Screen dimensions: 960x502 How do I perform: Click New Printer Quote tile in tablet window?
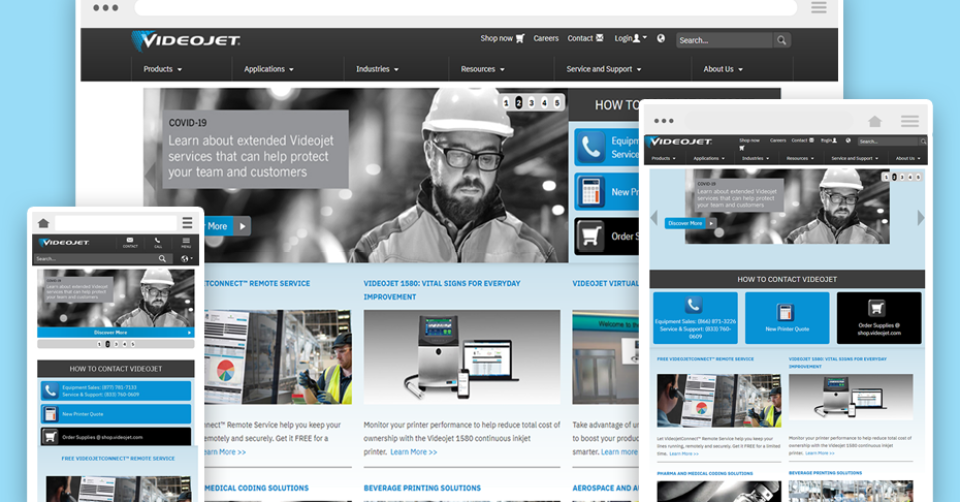tap(787, 318)
